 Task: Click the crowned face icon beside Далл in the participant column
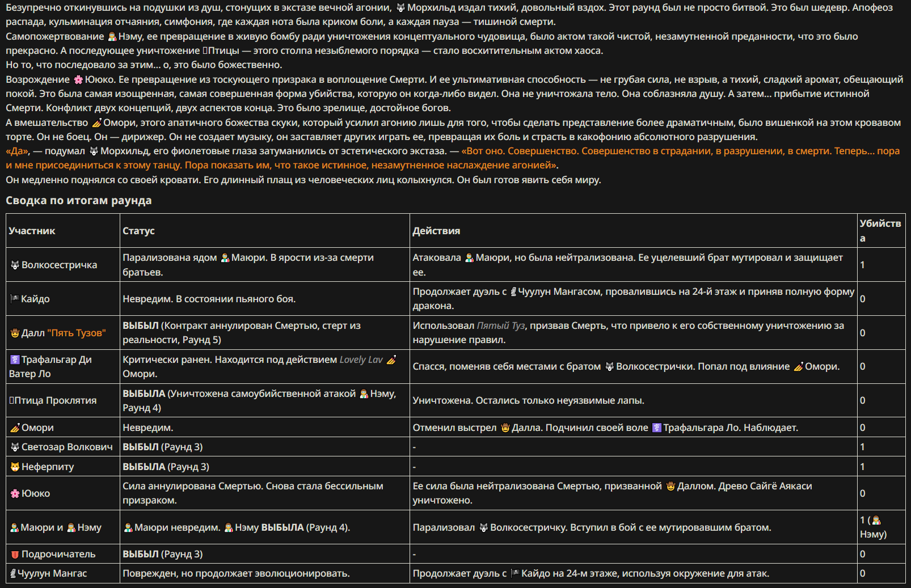click(x=15, y=333)
